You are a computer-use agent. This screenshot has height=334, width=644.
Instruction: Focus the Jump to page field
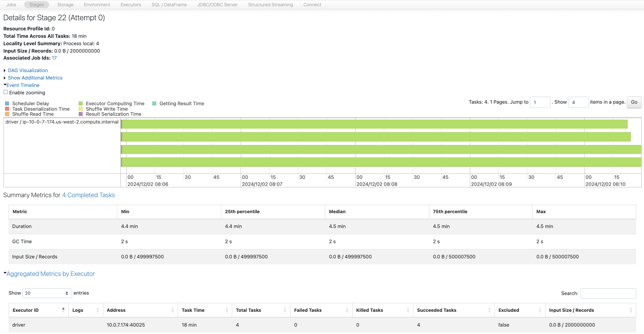click(x=540, y=102)
